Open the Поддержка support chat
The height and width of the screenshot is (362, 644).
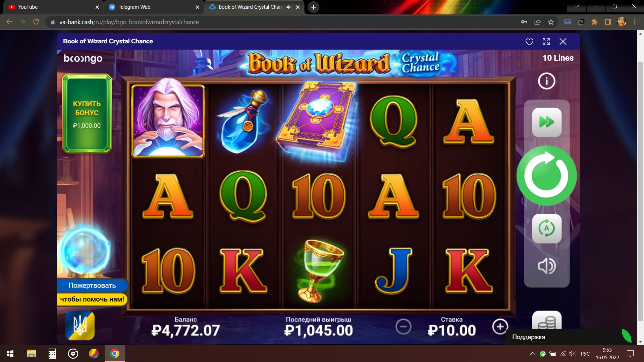coord(528,337)
